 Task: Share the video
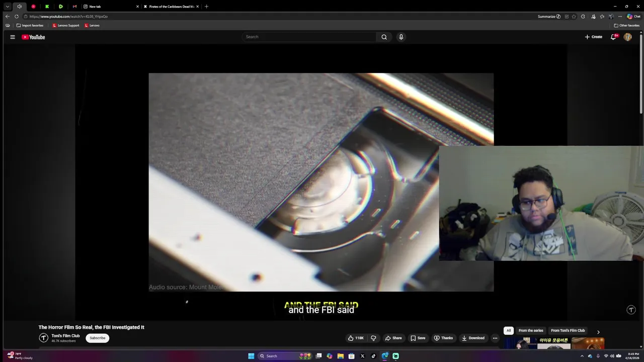click(x=393, y=338)
